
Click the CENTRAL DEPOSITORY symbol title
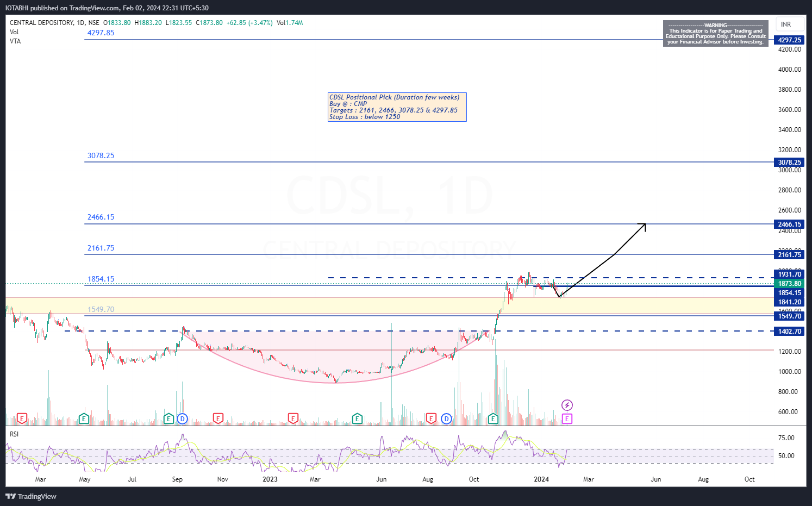point(41,23)
